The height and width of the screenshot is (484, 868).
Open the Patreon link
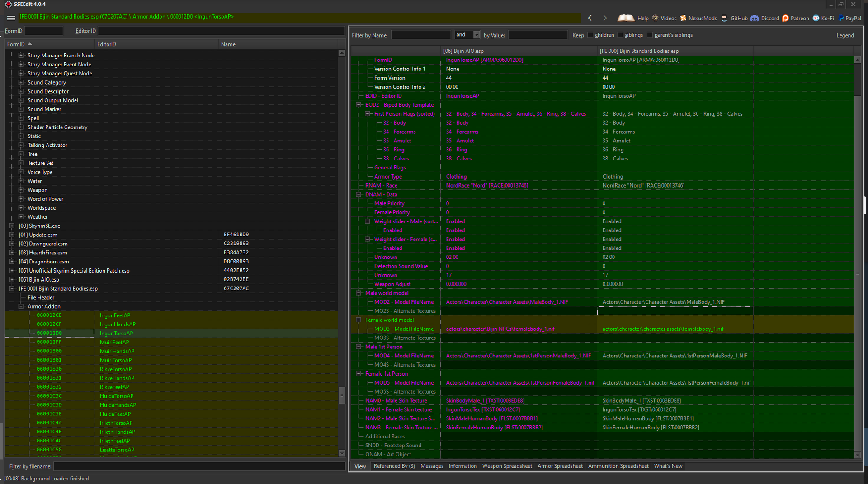(x=796, y=18)
